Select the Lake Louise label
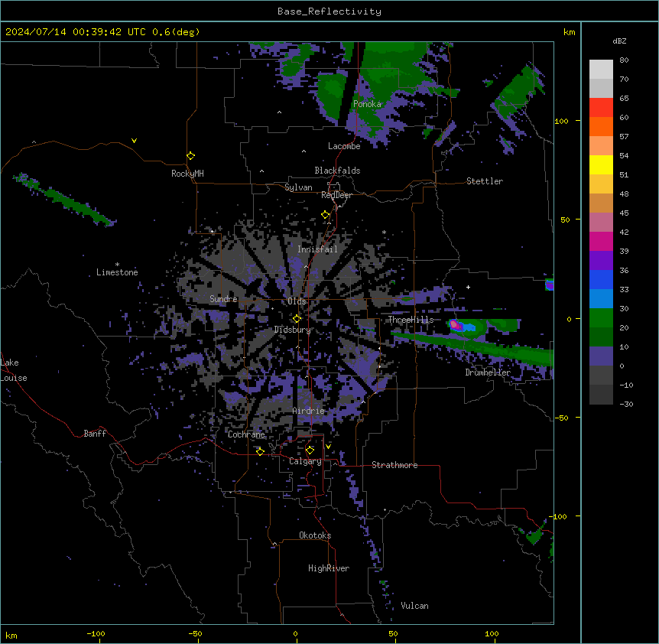This screenshot has height=644, width=659. (14, 370)
